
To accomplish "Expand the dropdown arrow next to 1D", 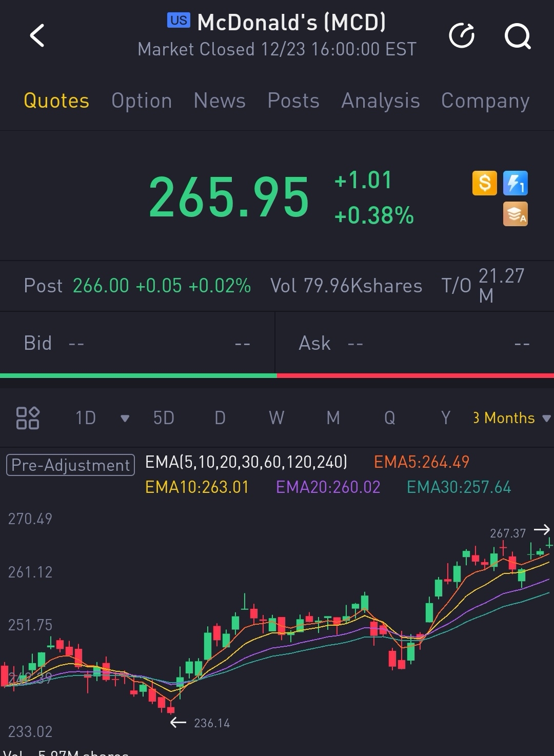I will tap(125, 419).
